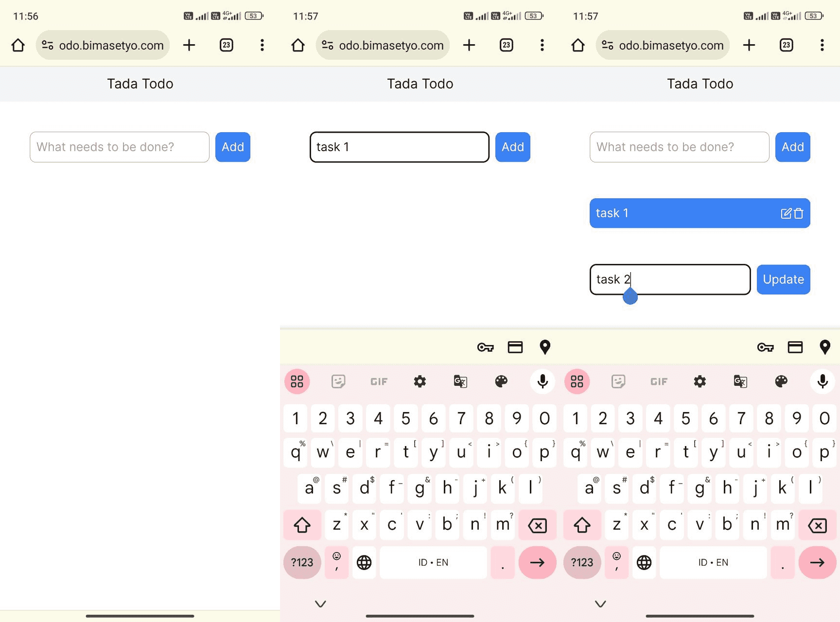Tap the home icon in the 11:56 screen
This screenshot has width=840, height=622.
pos(18,45)
